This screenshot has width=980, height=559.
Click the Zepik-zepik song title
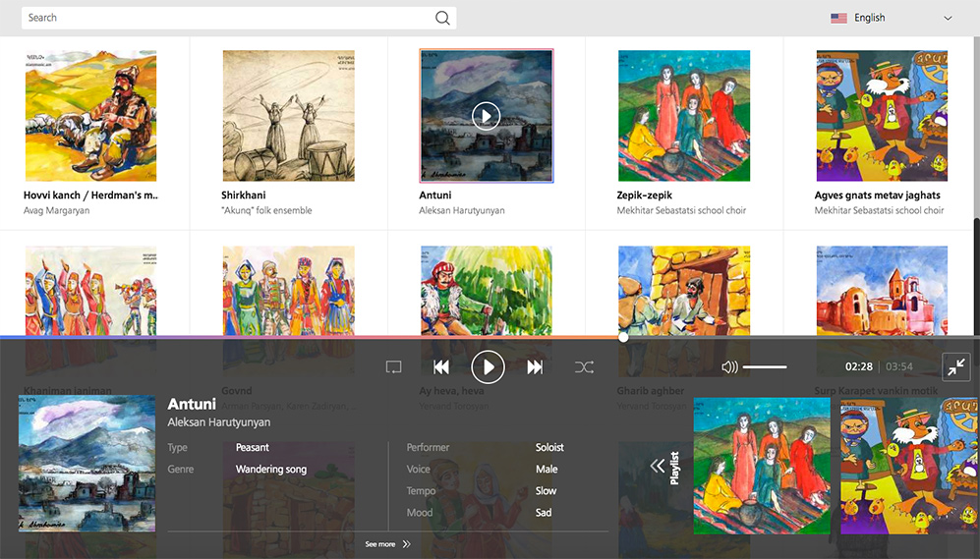click(x=645, y=195)
